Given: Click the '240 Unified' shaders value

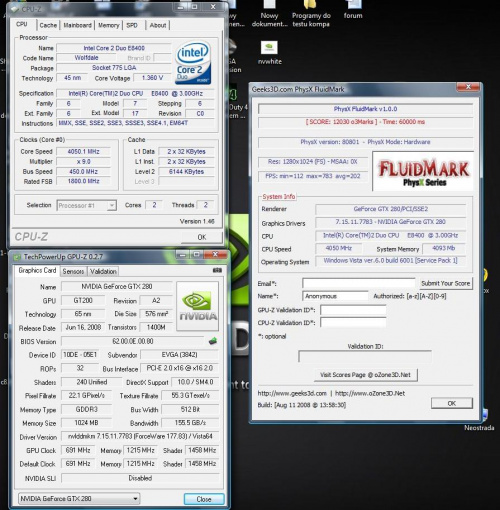Looking at the screenshot, I should tap(92, 382).
